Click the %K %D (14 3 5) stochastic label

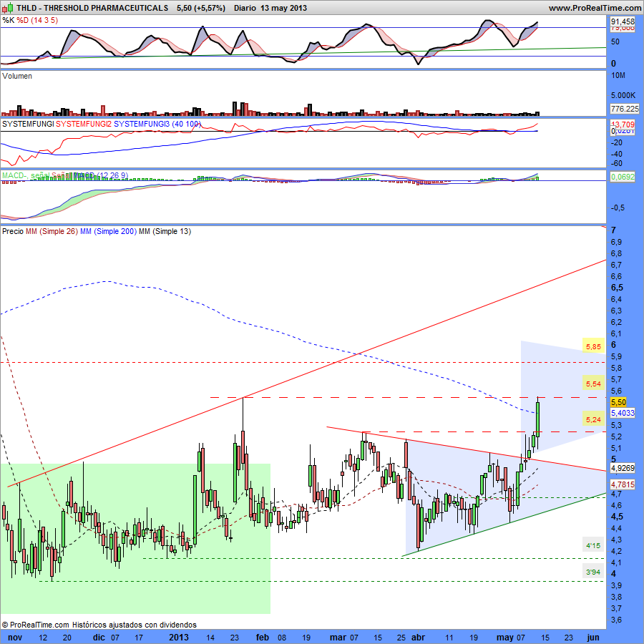30,20
